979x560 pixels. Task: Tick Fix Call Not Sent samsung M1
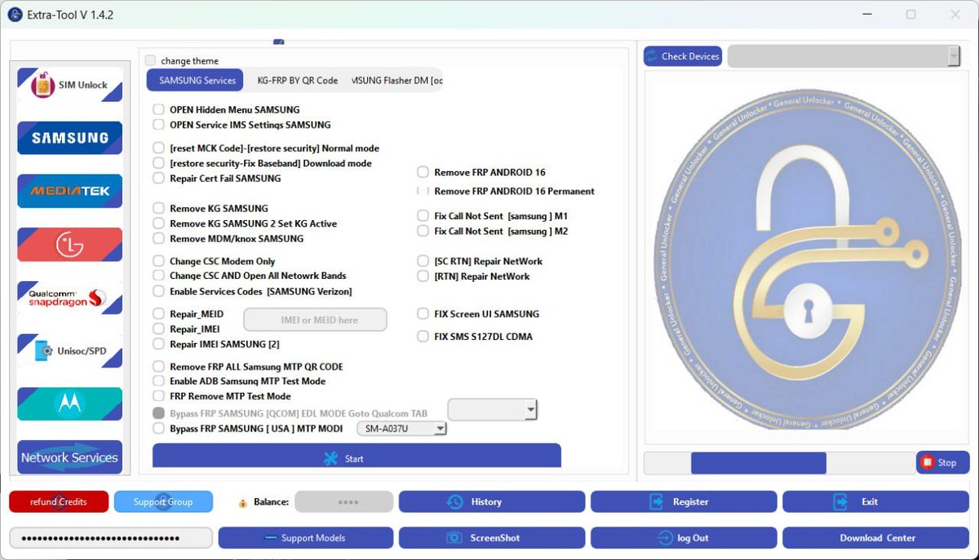tap(423, 216)
